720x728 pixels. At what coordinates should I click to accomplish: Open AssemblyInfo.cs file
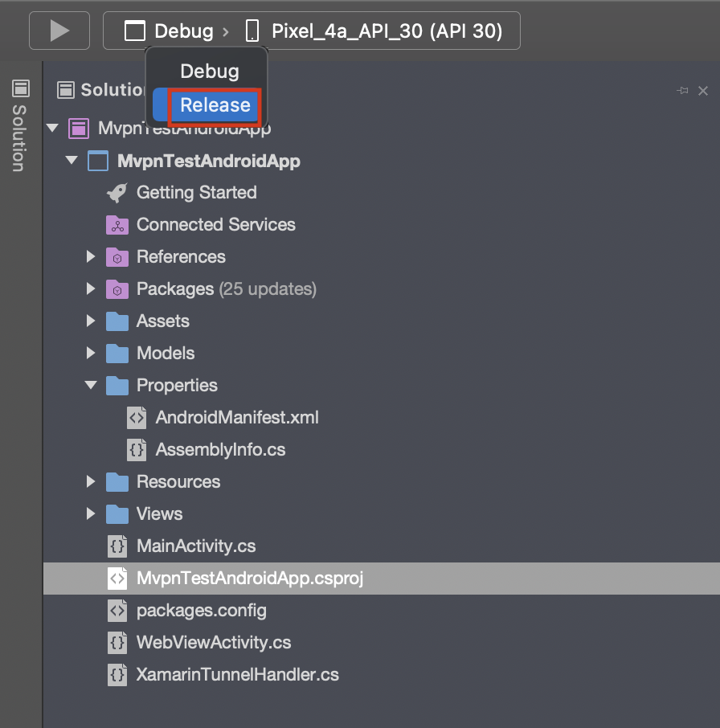tap(220, 450)
